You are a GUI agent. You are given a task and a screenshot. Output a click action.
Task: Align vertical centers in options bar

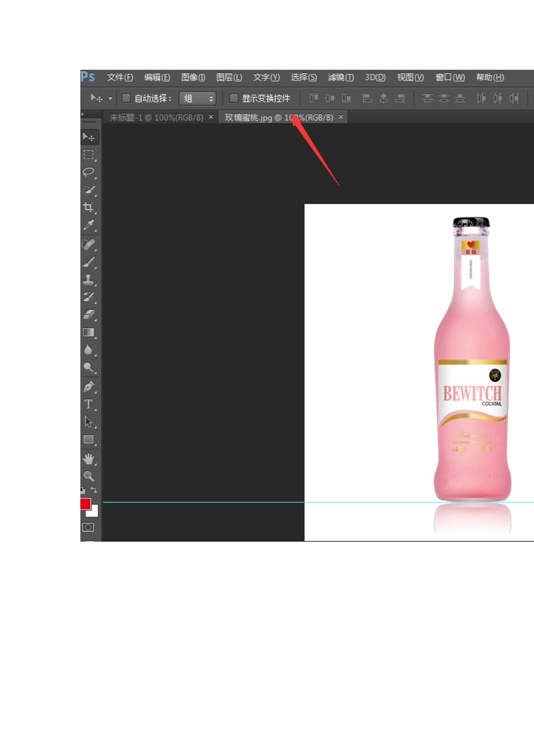pos(330,98)
